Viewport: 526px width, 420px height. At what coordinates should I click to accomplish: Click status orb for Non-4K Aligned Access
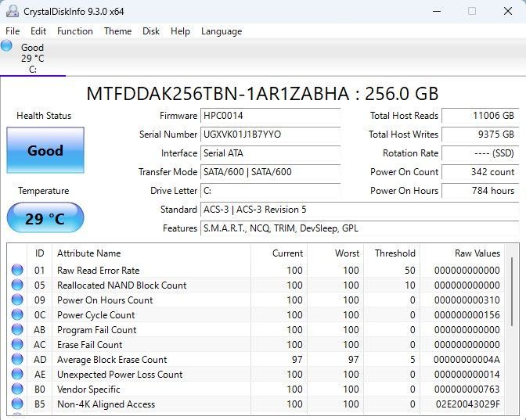pos(17,404)
